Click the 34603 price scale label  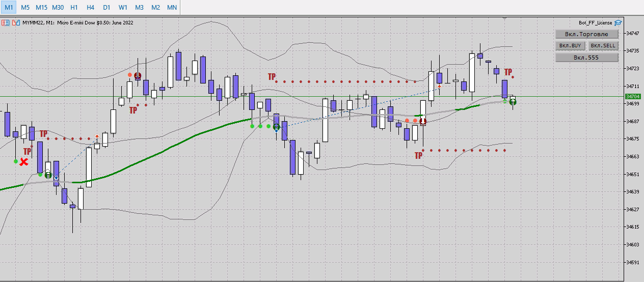(x=633, y=245)
